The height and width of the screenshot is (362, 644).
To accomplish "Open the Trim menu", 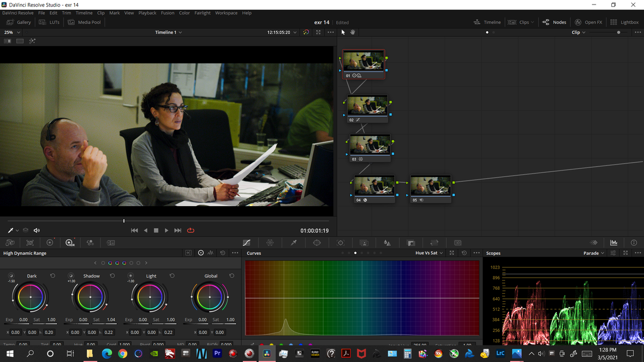I will click(66, 13).
